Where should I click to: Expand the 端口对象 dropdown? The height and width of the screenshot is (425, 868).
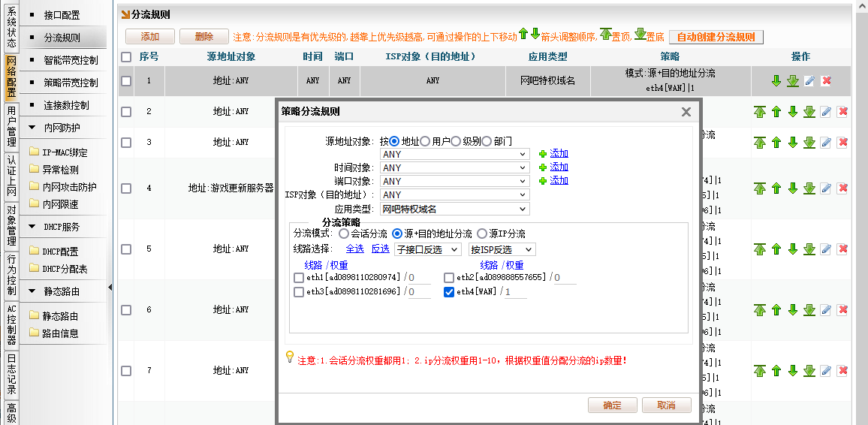pos(454,181)
